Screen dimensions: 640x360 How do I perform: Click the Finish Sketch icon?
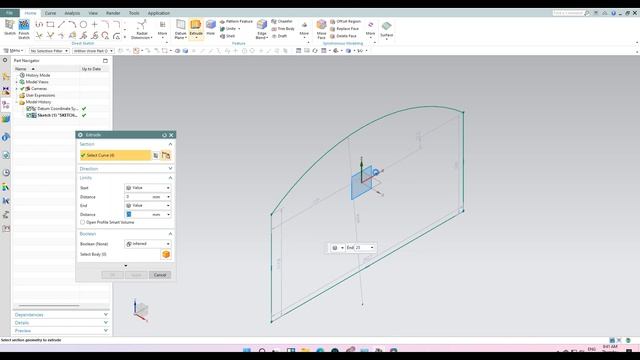click(x=24, y=29)
